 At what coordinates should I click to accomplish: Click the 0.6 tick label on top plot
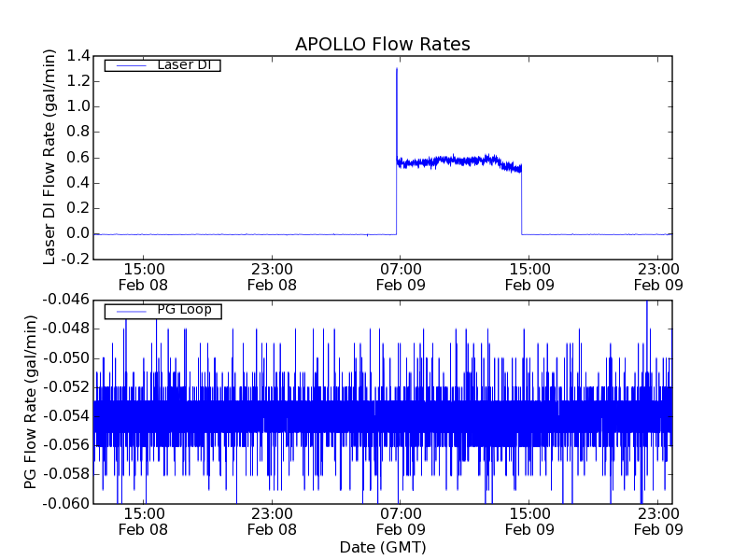pos(78,158)
